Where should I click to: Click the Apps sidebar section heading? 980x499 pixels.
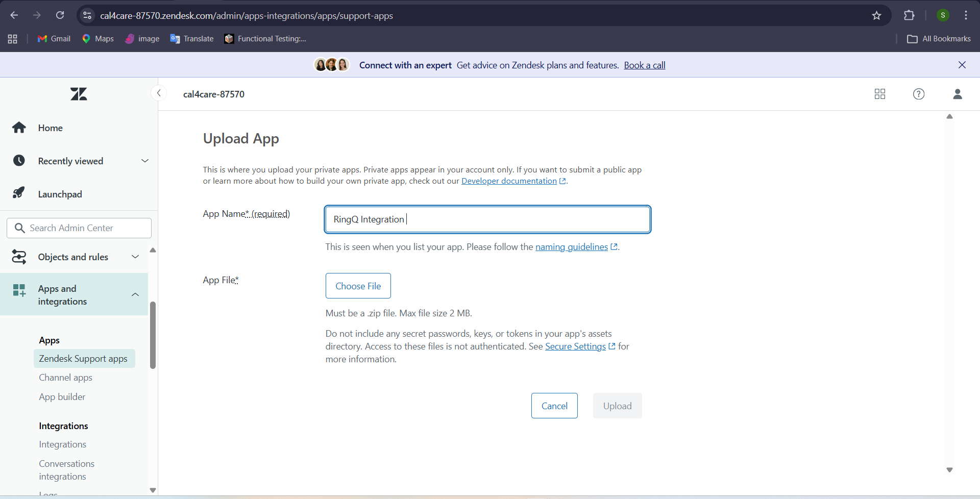pos(50,340)
